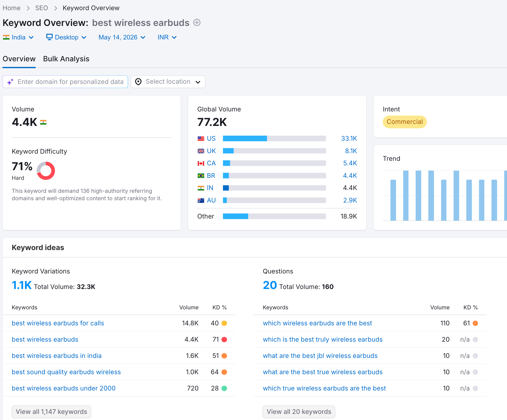Screen dimensions: 507x420
Task: Open keyword best wireless earbuds in india
Action: click(x=57, y=356)
